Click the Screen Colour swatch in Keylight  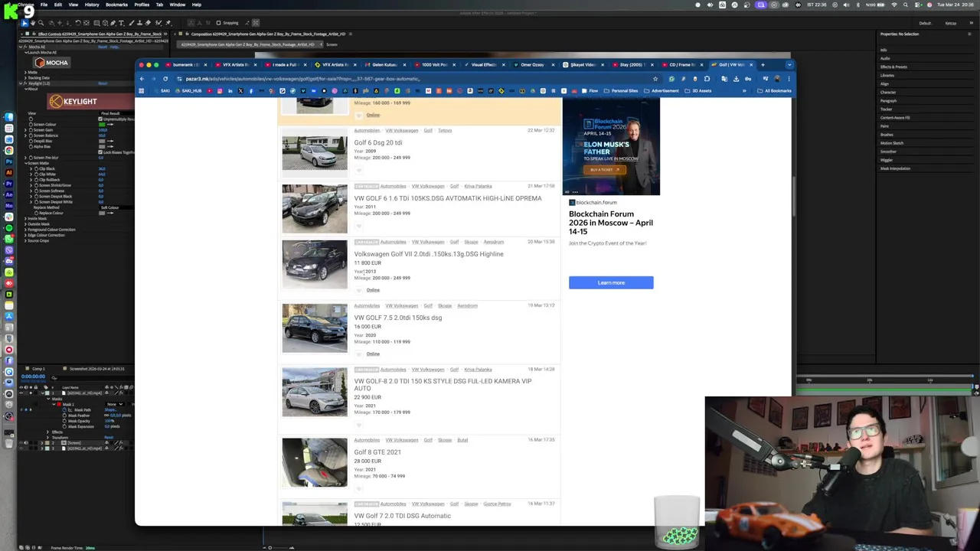pyautogui.click(x=102, y=125)
